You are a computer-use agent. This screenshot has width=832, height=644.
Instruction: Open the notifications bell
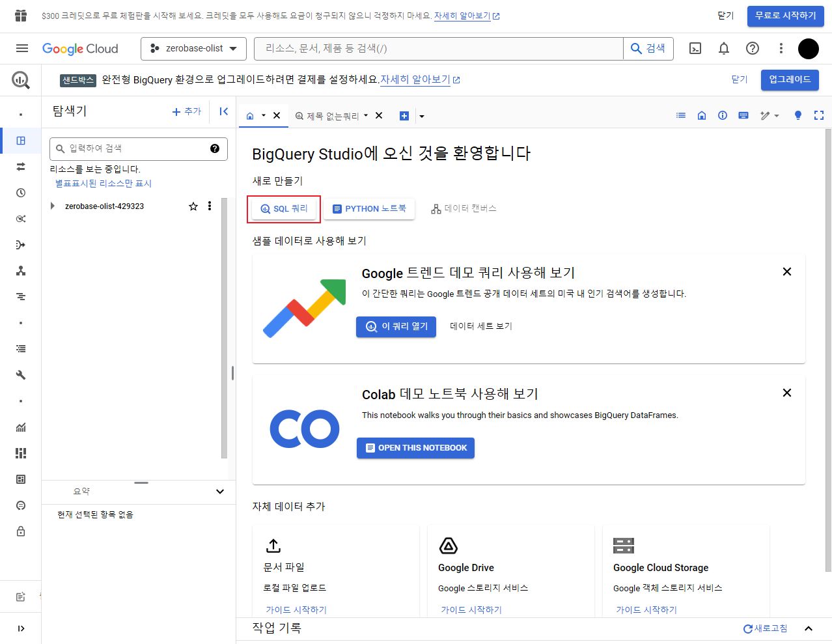point(724,48)
